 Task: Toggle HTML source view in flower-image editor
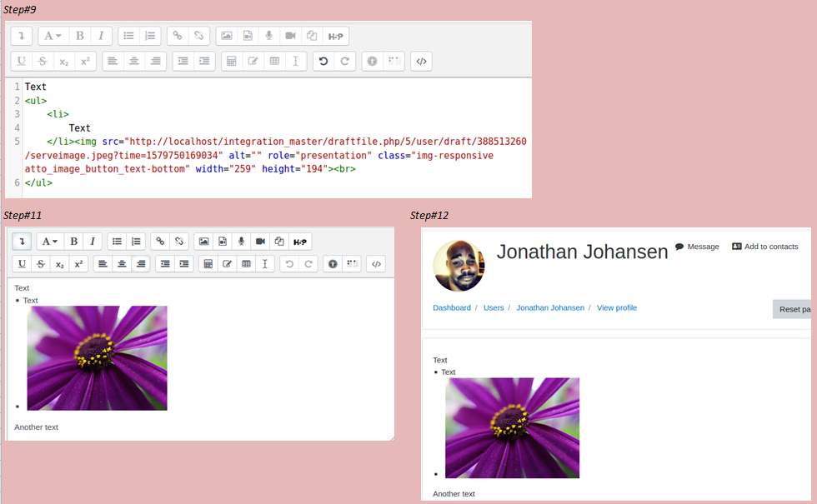376,264
